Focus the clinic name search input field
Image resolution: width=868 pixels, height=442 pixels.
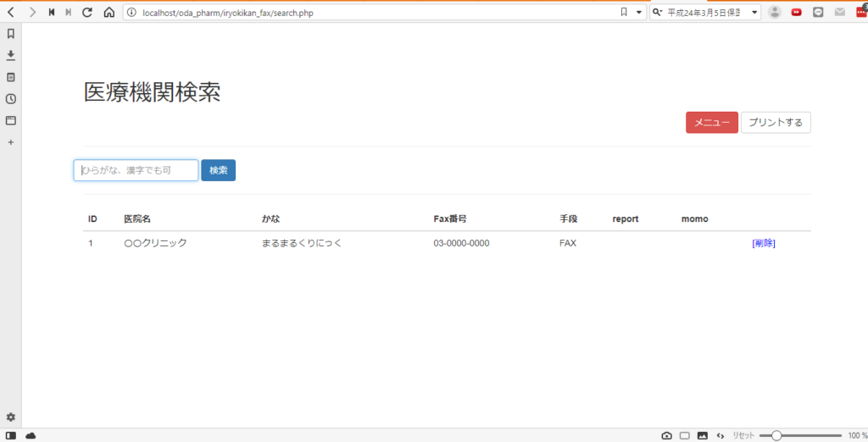136,170
